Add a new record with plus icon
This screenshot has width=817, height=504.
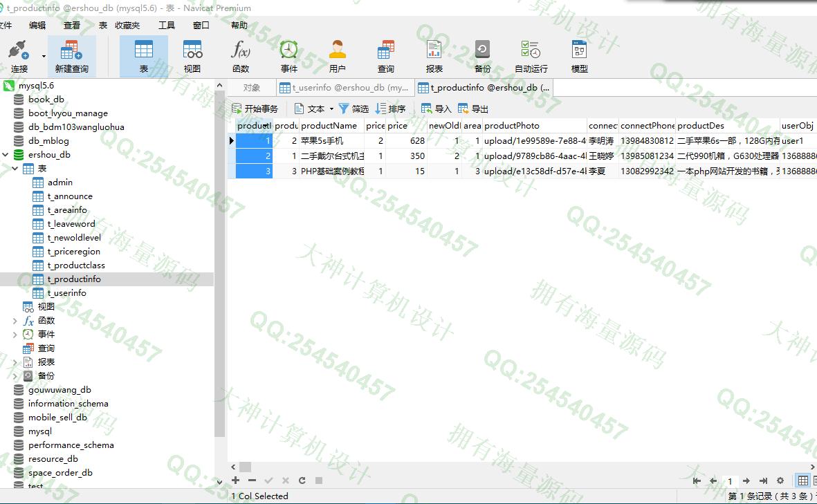pyautogui.click(x=235, y=480)
